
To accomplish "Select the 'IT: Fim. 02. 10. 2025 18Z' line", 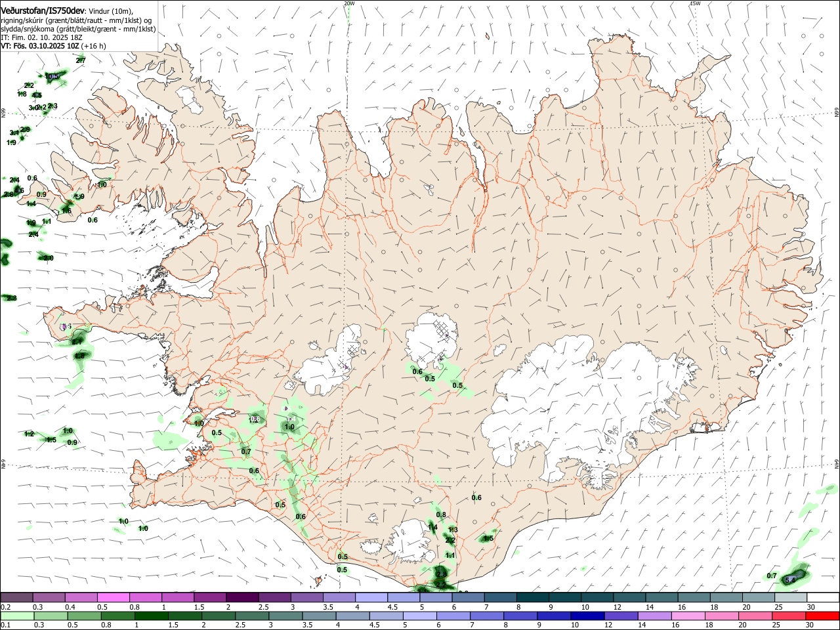I will coord(42,38).
